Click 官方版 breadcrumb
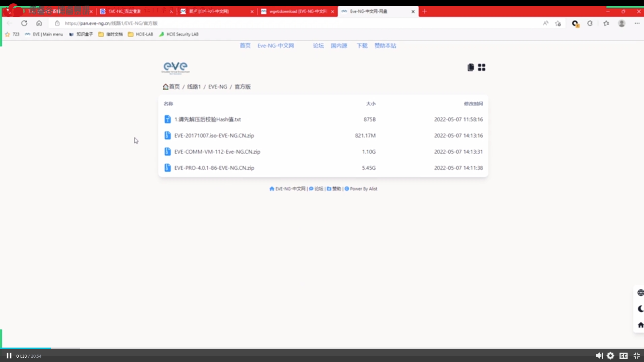 click(243, 87)
